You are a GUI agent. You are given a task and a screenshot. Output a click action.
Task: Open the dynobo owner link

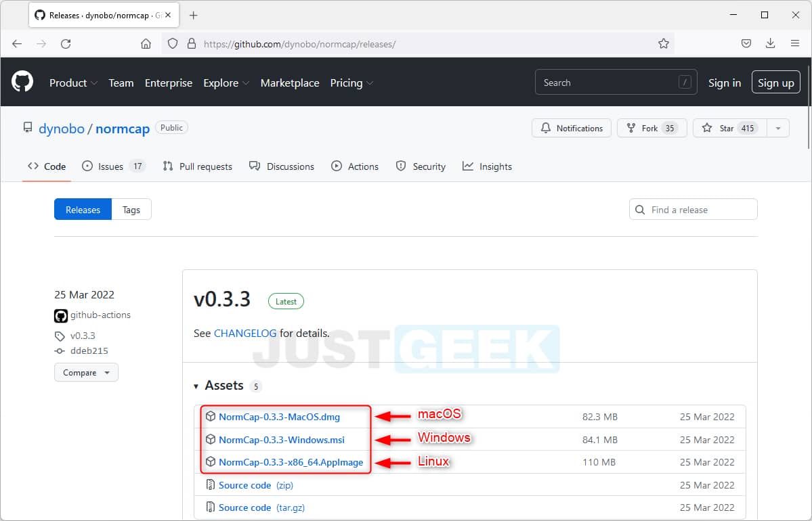[x=62, y=129]
